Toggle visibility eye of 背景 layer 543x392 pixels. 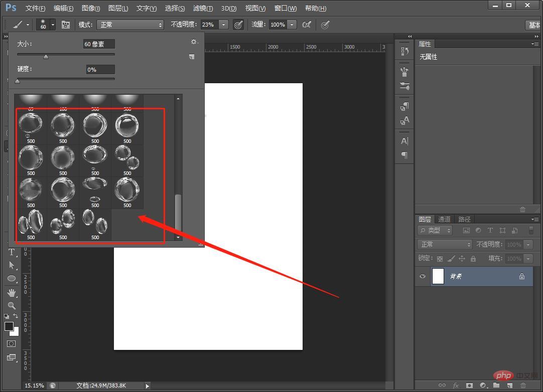tap(423, 276)
